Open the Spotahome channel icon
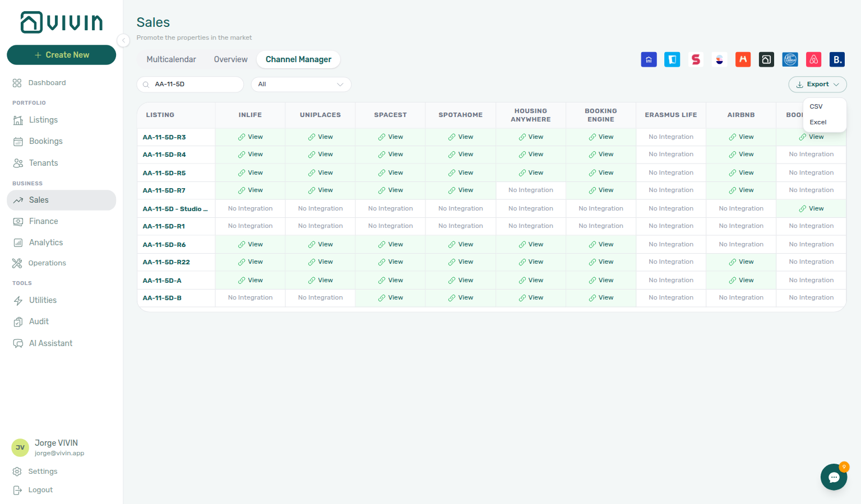The image size is (861, 504). [x=719, y=59]
